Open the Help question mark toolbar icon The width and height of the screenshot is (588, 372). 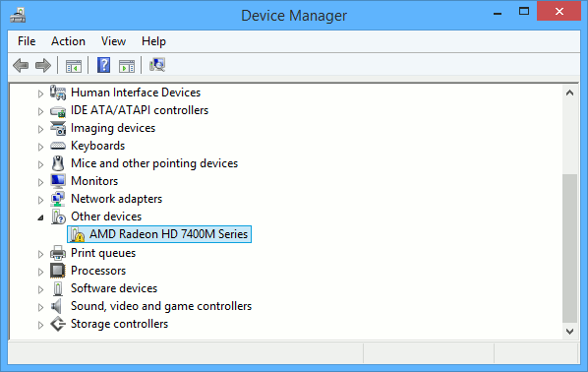(x=103, y=65)
